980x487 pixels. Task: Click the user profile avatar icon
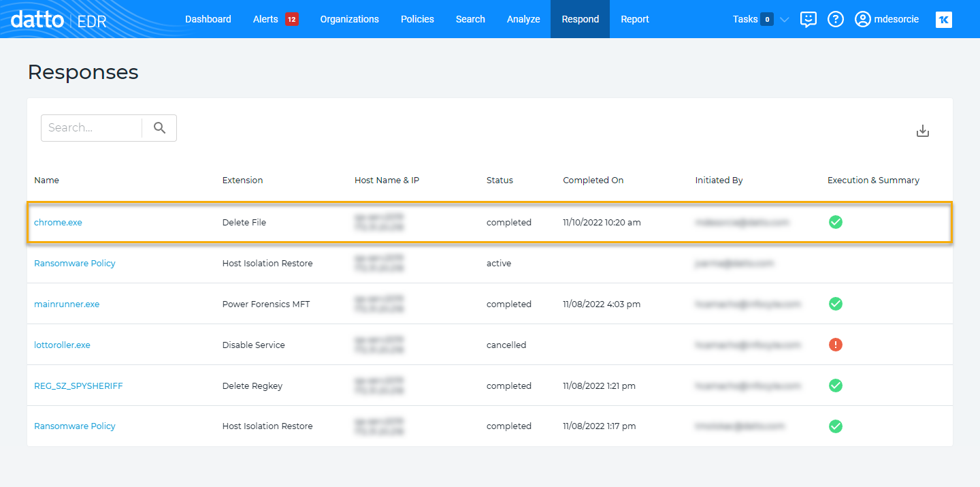click(863, 19)
